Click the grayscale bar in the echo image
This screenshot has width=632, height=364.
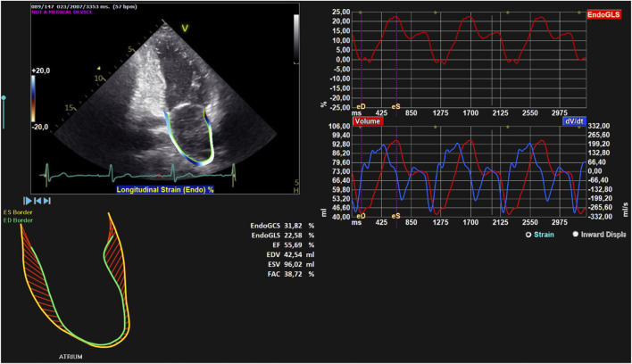296,39
